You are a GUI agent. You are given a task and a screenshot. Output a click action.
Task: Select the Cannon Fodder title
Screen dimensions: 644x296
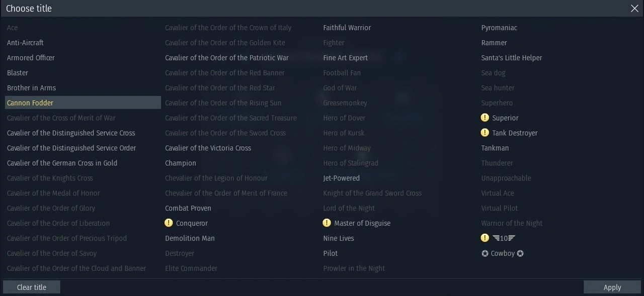(30, 103)
